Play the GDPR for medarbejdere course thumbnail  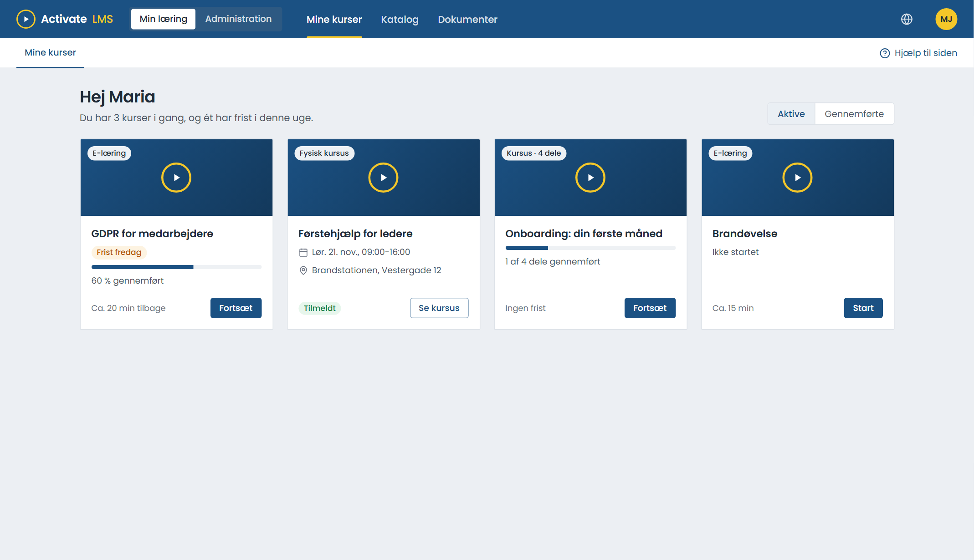176,178
